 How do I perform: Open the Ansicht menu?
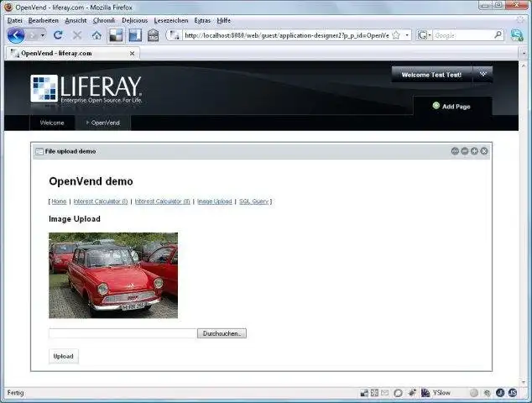pyautogui.click(x=76, y=21)
